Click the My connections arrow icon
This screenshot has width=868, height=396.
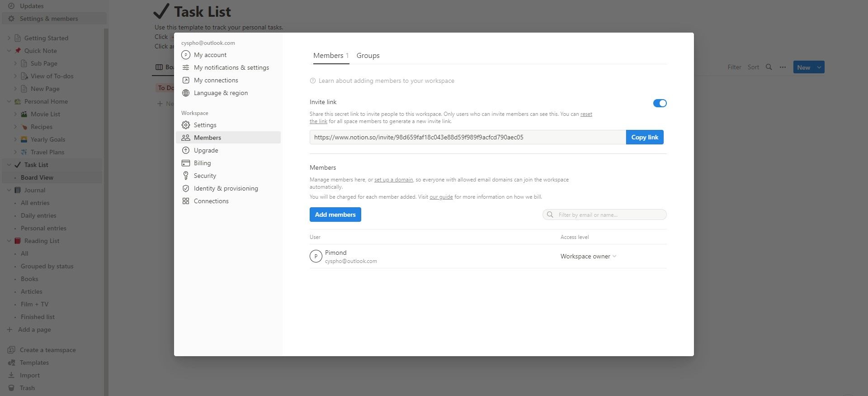(185, 80)
